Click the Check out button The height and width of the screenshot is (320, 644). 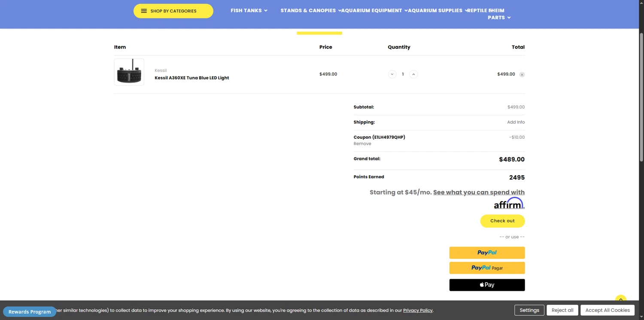502,221
